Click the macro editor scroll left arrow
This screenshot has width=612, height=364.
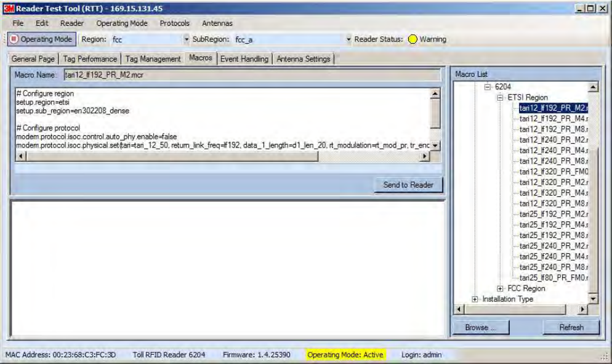[x=21, y=156]
